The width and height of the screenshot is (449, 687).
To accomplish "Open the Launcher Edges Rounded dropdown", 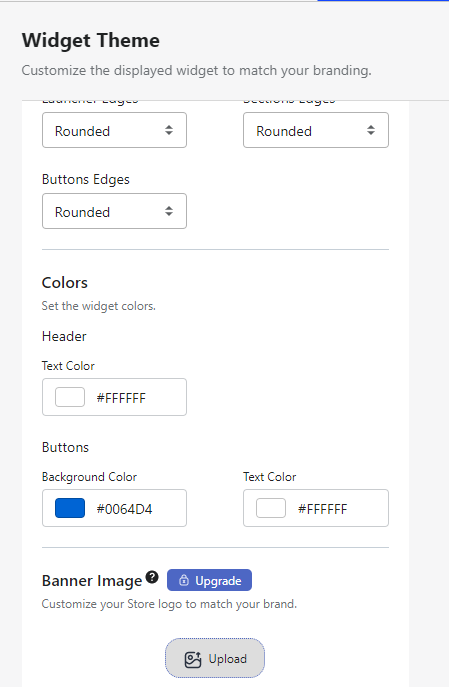I will tap(114, 130).
